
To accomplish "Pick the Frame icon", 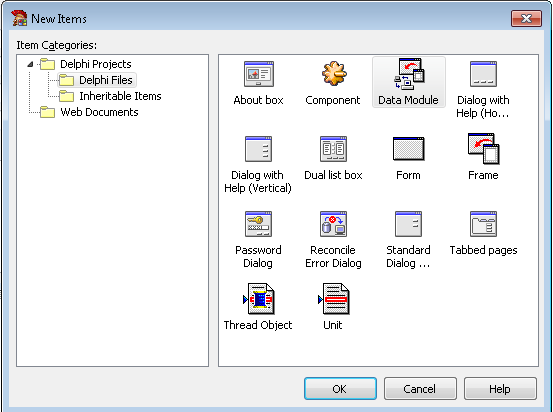I will click(484, 149).
